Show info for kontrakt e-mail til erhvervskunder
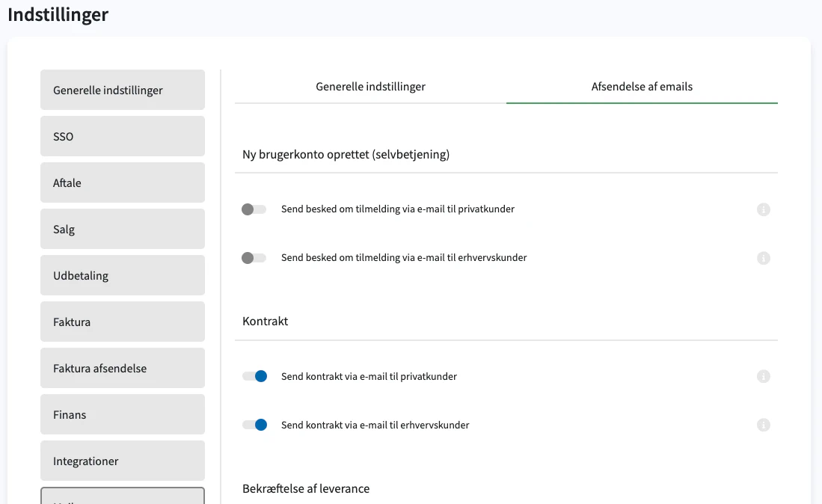The height and width of the screenshot is (504, 822). coord(763,425)
